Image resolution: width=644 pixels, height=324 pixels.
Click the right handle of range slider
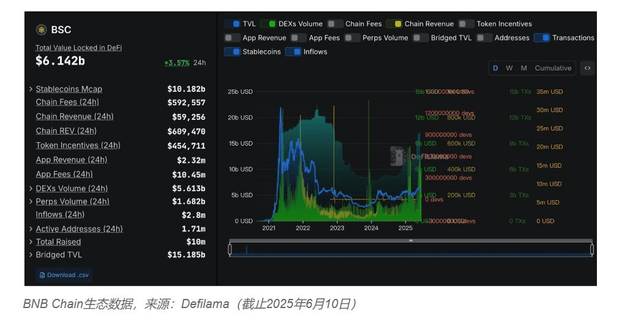click(x=592, y=249)
